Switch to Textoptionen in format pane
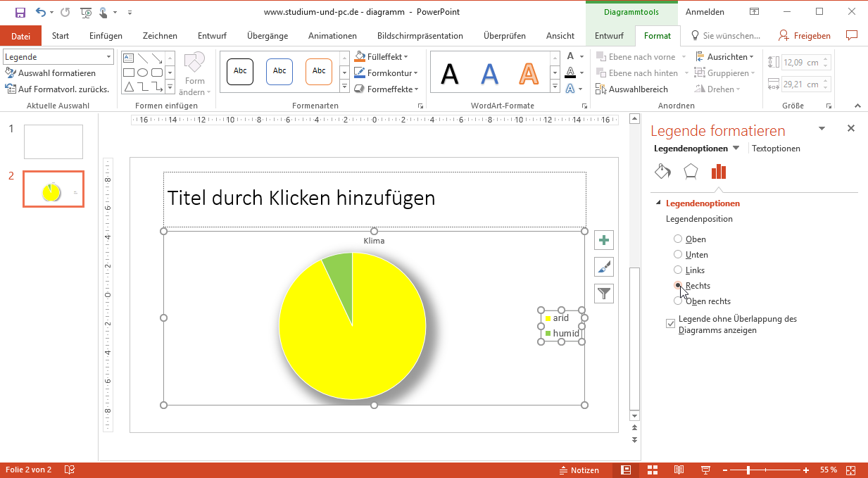 776,149
